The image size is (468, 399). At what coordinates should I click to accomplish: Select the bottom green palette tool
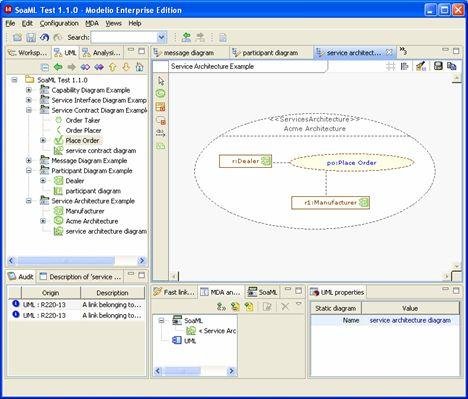[x=161, y=146]
